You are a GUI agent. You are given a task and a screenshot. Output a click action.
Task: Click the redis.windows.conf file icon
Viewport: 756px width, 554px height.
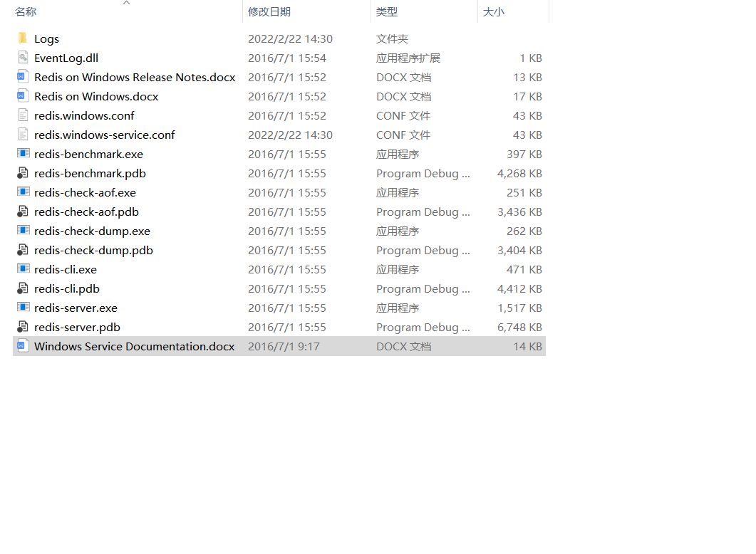coord(23,115)
